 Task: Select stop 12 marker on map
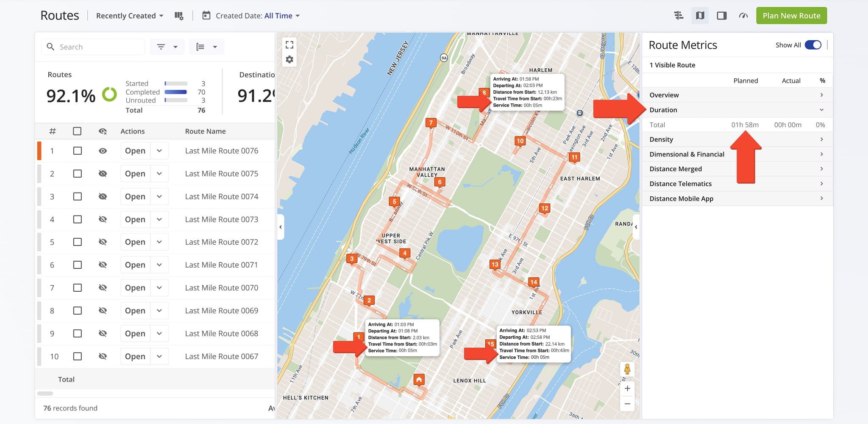click(545, 208)
